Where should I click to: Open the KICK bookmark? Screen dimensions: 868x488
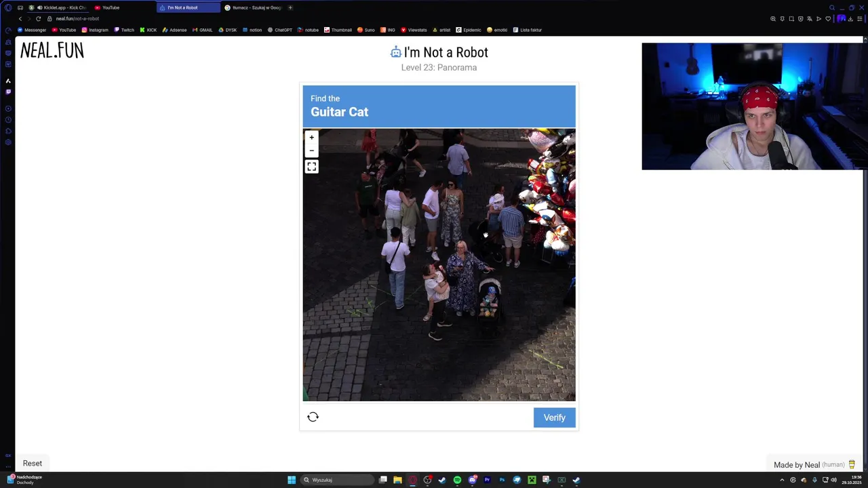[x=148, y=30]
